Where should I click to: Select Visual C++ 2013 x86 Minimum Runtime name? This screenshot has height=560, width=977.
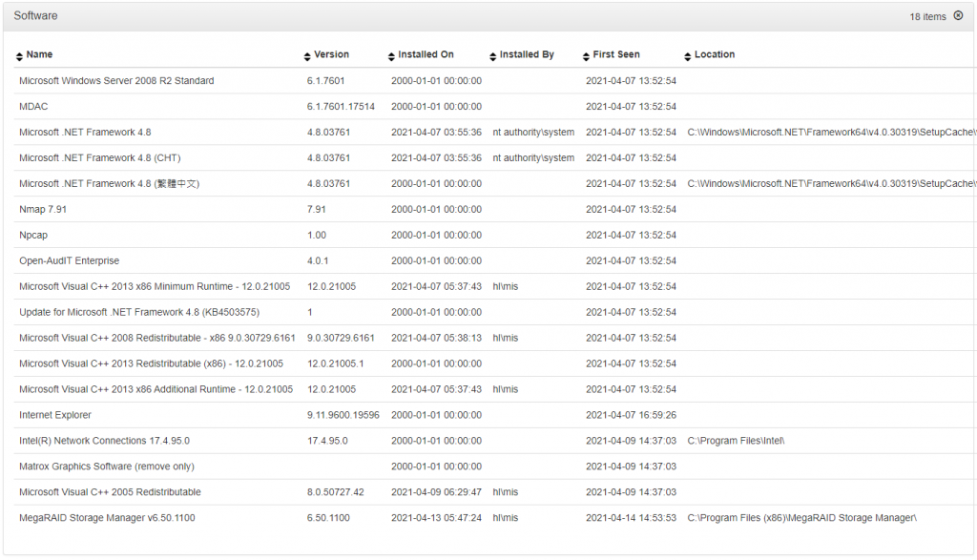pos(155,286)
